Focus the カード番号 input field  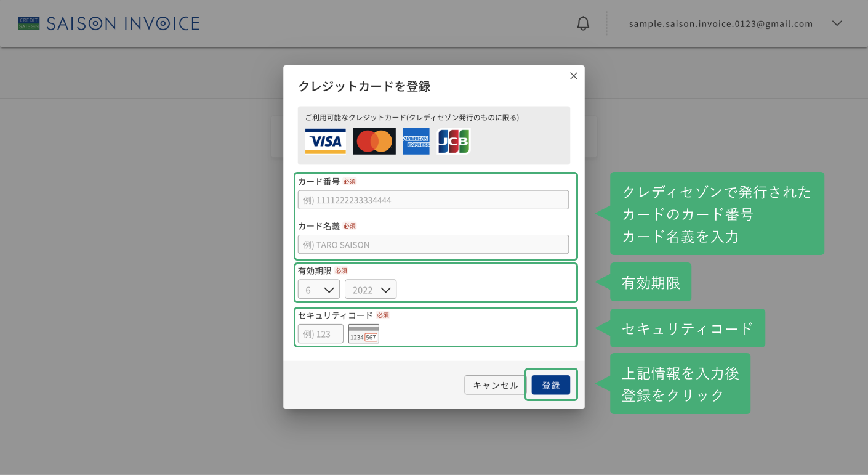click(433, 200)
